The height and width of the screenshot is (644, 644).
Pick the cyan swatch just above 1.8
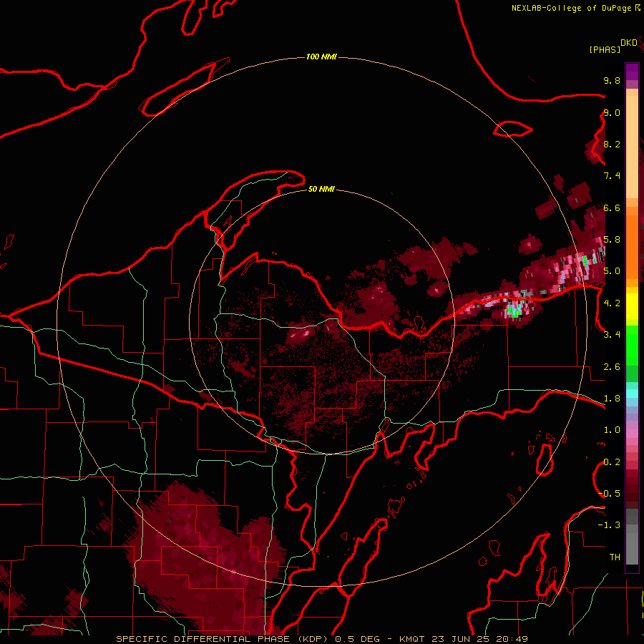[x=632, y=393]
